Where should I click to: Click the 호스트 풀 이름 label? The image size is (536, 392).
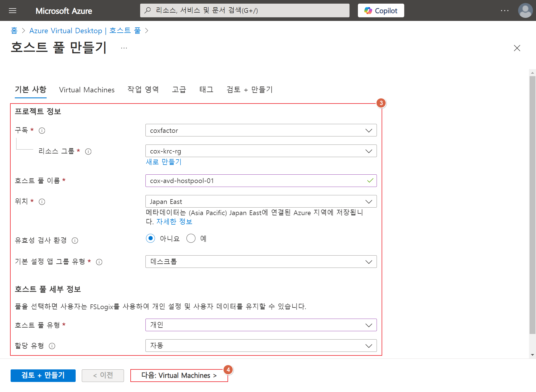37,181
